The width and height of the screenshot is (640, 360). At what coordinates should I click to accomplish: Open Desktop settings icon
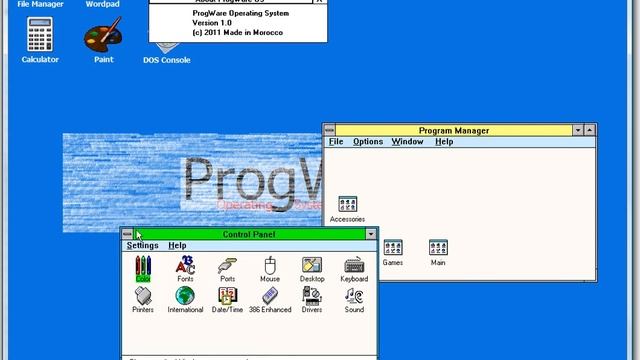pyautogui.click(x=312, y=269)
